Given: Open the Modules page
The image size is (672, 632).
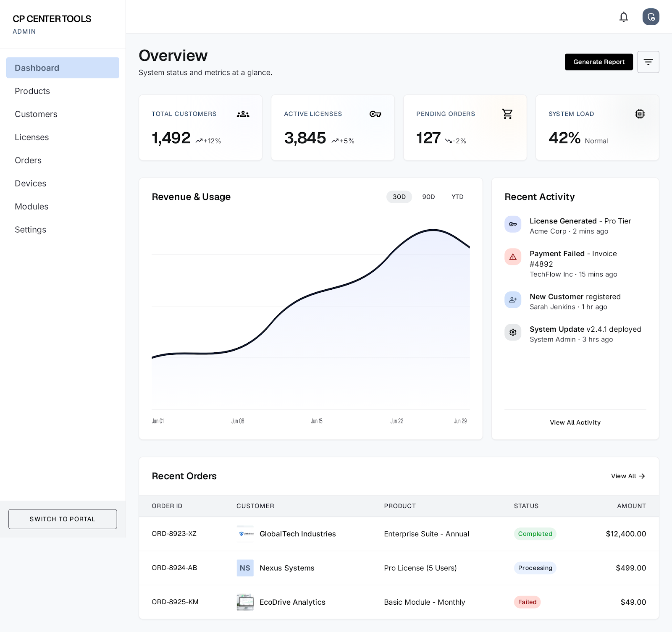Looking at the screenshot, I should pos(63,207).
